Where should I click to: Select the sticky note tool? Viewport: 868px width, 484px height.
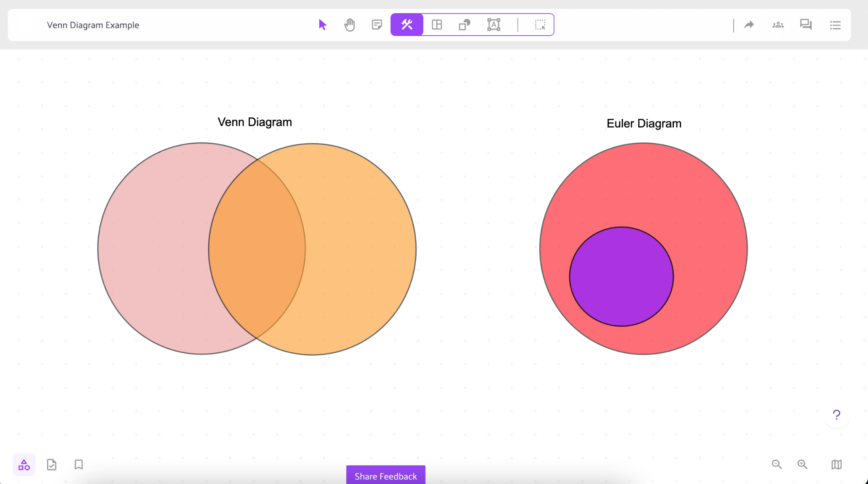(376, 25)
